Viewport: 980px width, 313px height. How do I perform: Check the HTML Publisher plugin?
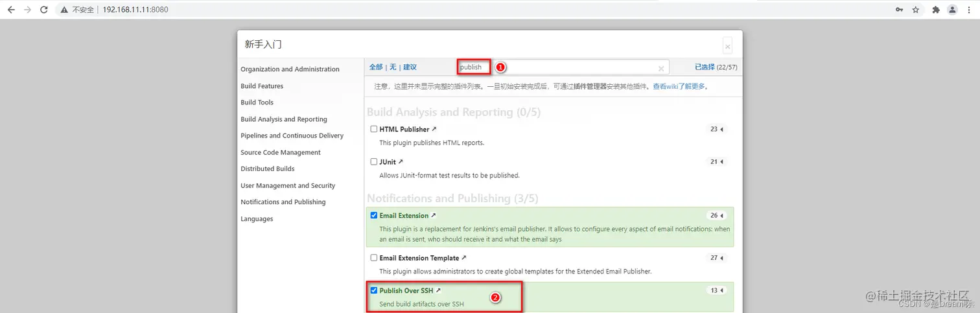coord(374,129)
